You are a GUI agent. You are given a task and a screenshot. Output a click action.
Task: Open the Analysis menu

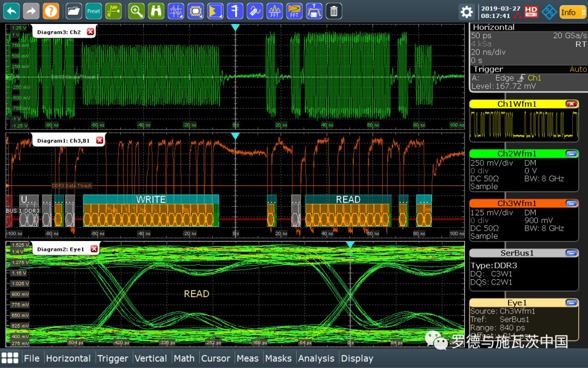[x=316, y=358]
